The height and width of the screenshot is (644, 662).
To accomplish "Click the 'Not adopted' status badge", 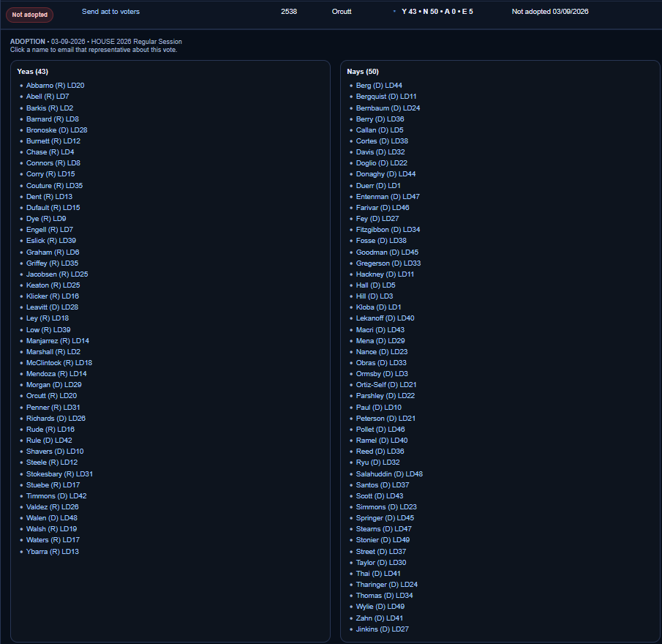I will click(x=29, y=15).
